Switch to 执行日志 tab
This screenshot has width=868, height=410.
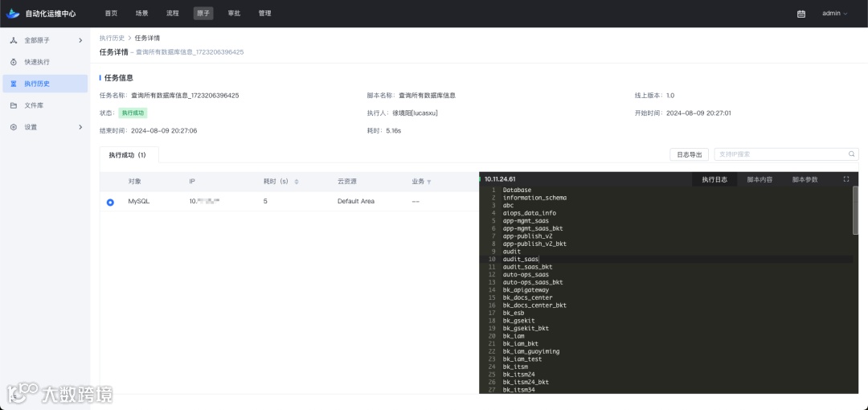714,179
